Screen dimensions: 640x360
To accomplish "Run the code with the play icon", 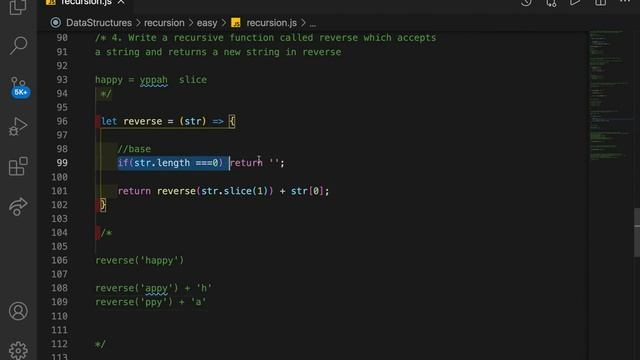I will point(576,2).
